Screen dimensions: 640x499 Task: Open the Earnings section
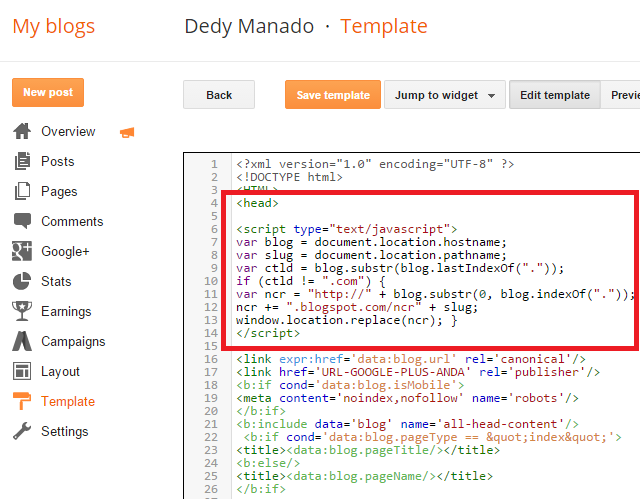click(66, 311)
